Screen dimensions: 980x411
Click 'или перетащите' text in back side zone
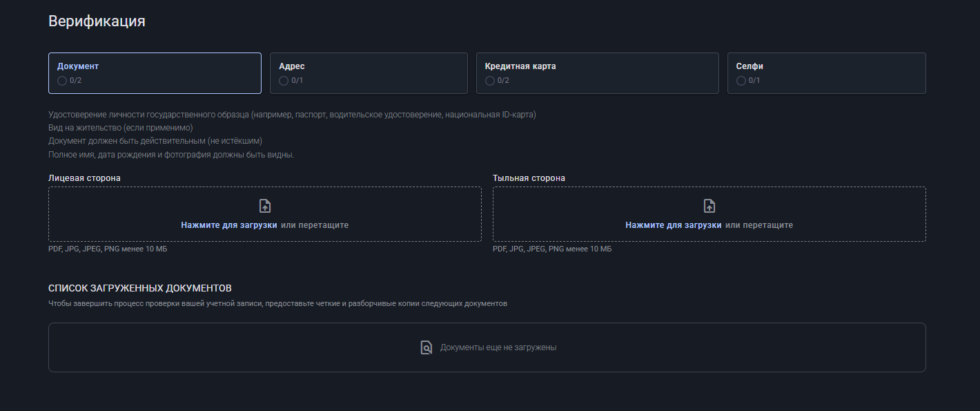point(759,225)
